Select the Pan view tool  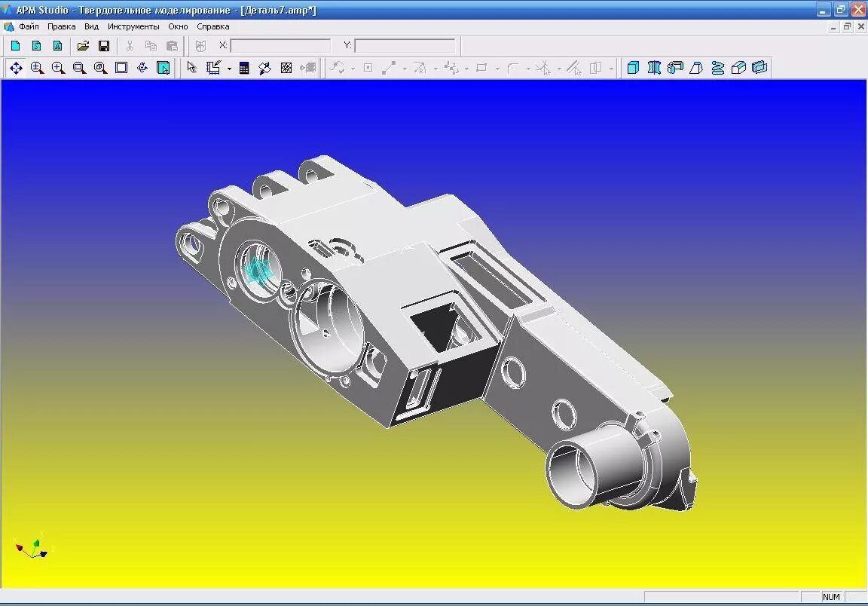16,68
